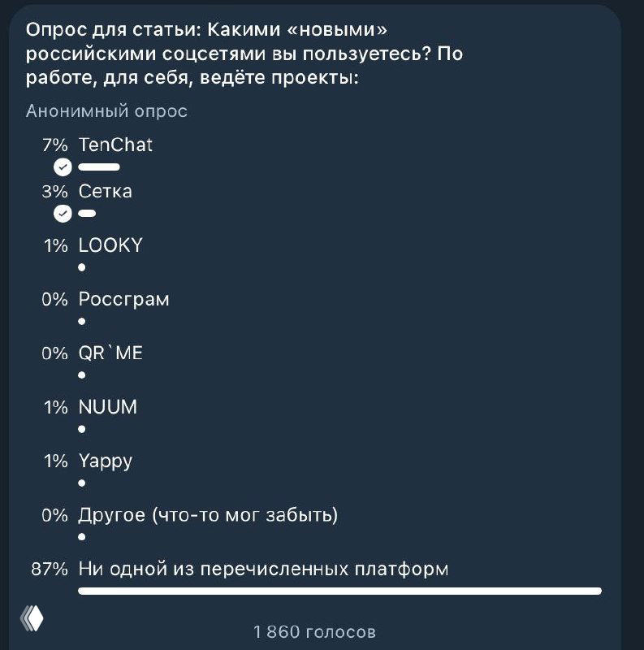Select the LOOKY poll option
Screen dimensions: 644x650
(109, 245)
